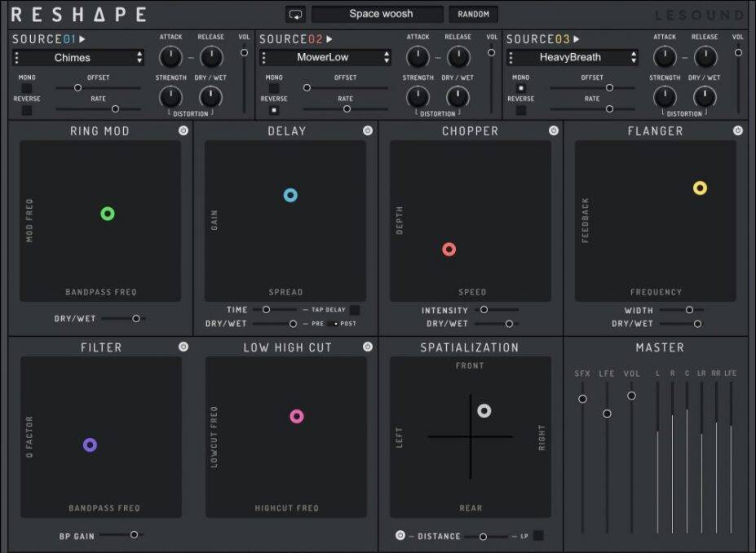Screen dimensions: 756x553
Task: Open Space woosh preset selector
Action: tap(378, 14)
